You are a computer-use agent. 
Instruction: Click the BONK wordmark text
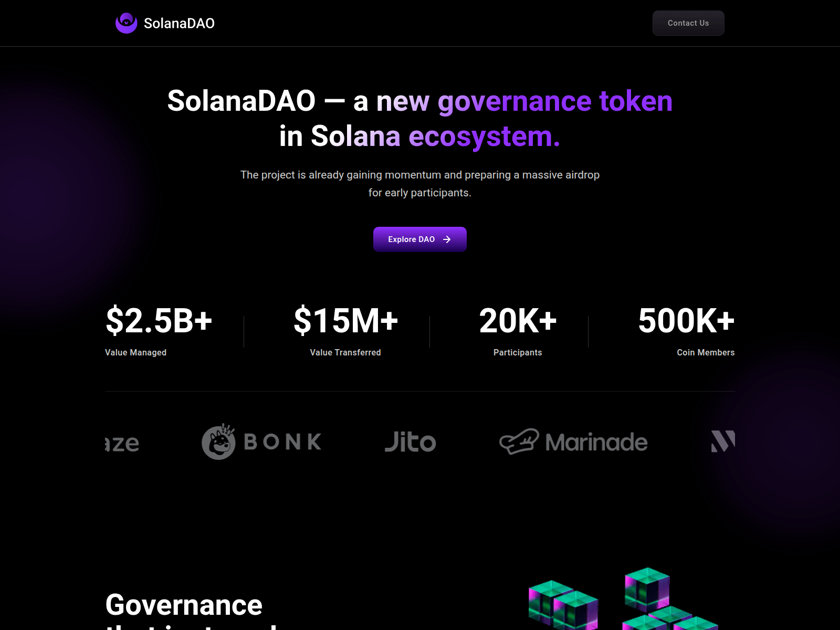click(283, 442)
